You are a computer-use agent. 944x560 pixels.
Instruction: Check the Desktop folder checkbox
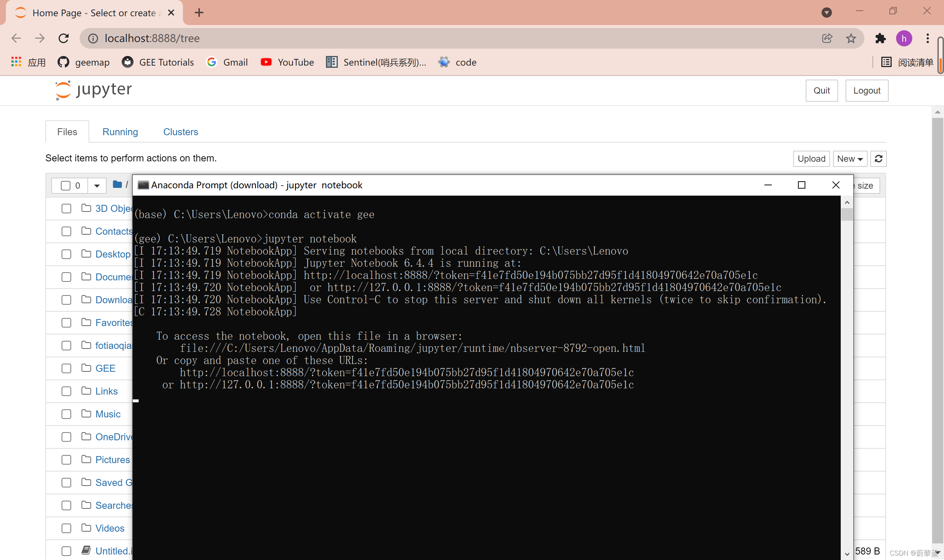[66, 254]
